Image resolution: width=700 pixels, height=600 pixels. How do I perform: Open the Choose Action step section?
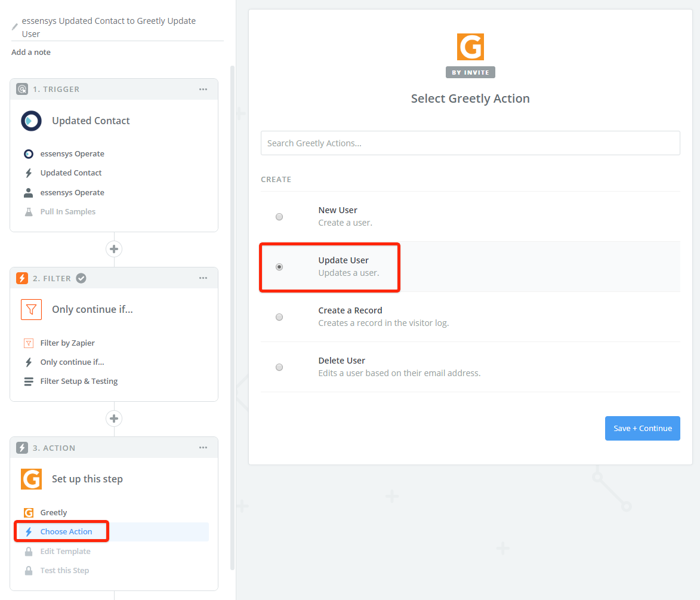(66, 532)
